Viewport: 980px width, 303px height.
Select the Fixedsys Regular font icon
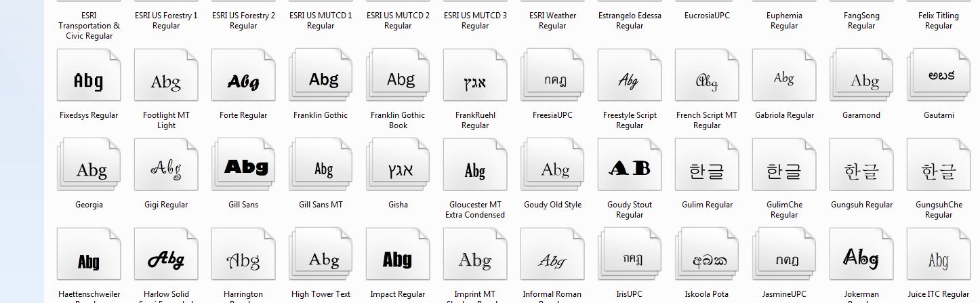pos(89,76)
